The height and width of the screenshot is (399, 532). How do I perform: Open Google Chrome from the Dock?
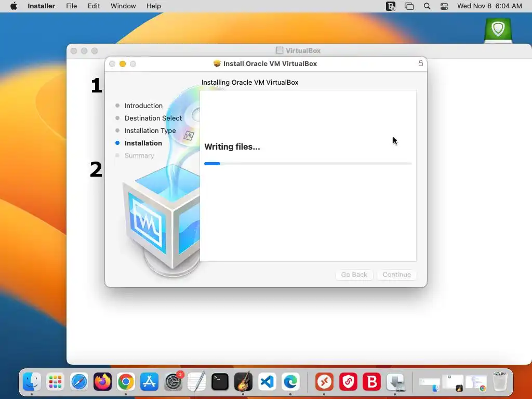126,382
